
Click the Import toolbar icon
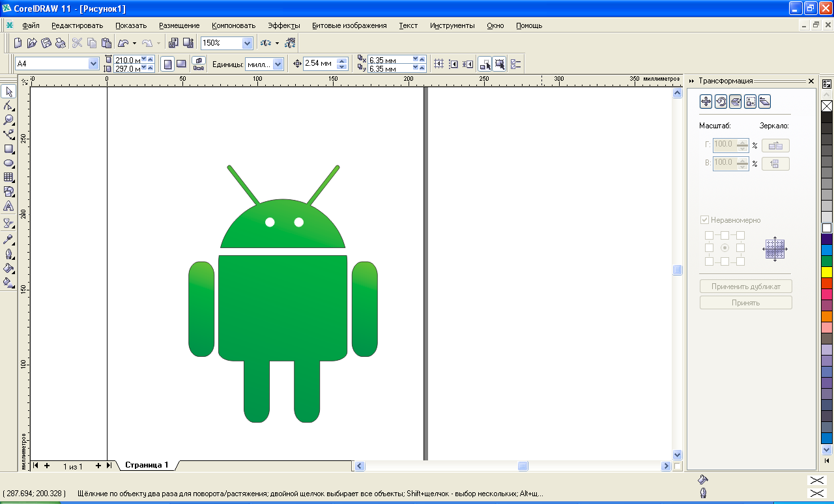(x=173, y=43)
